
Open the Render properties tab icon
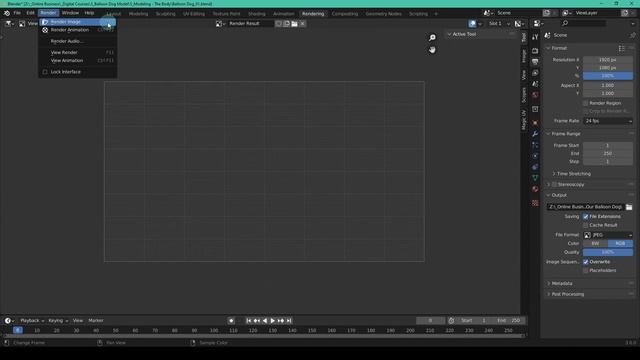[x=535, y=51]
